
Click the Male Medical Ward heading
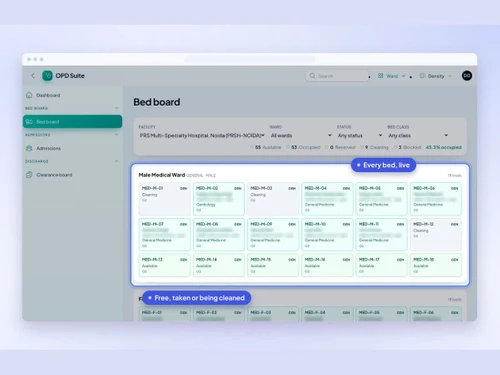click(x=162, y=175)
